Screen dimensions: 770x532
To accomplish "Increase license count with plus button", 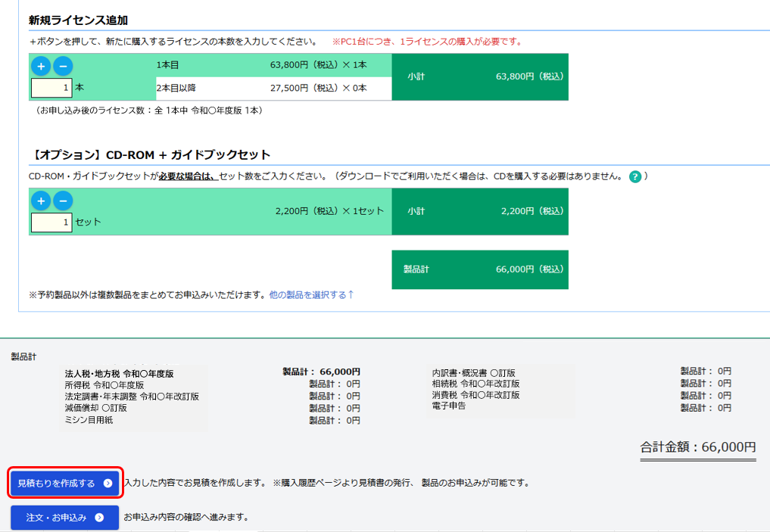I will (x=41, y=67).
